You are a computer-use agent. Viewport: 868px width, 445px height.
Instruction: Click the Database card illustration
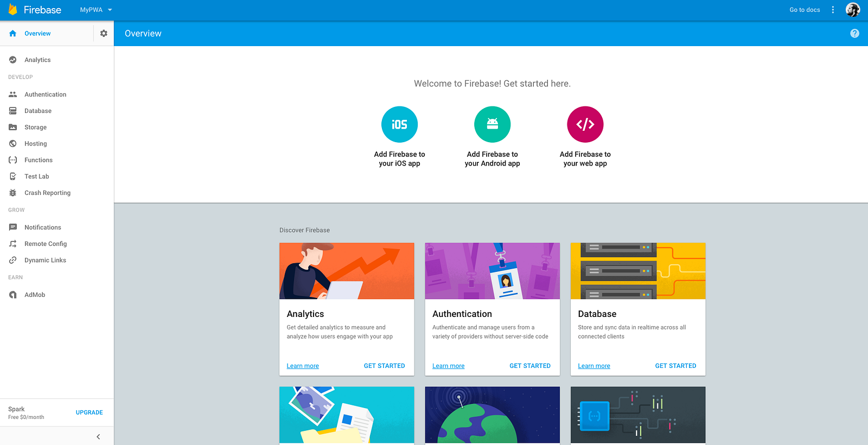638,271
